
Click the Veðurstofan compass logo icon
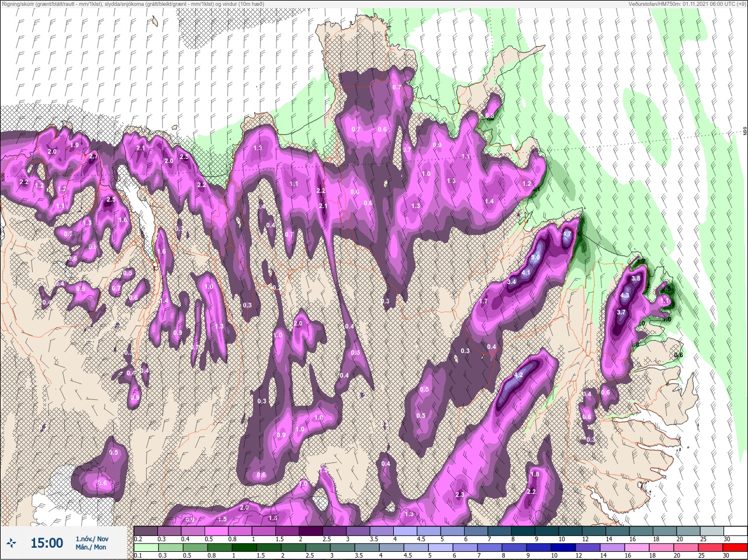coord(11,544)
